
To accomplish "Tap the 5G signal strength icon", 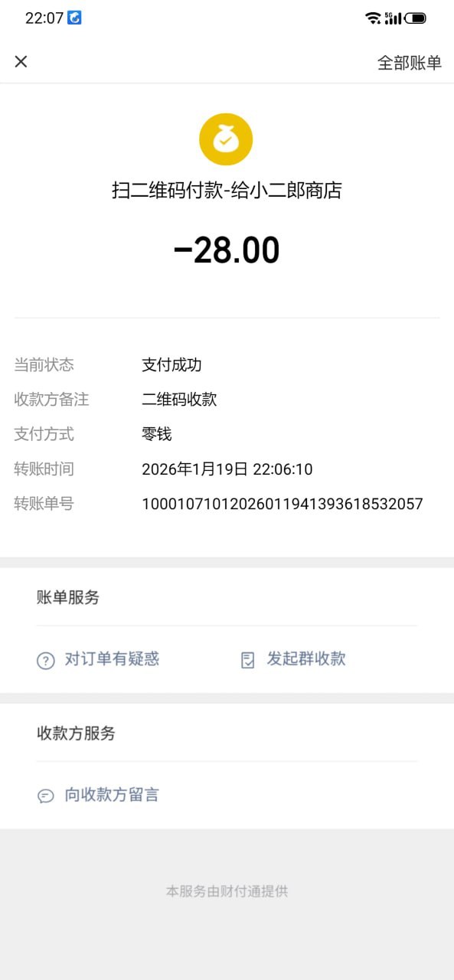I will (393, 18).
